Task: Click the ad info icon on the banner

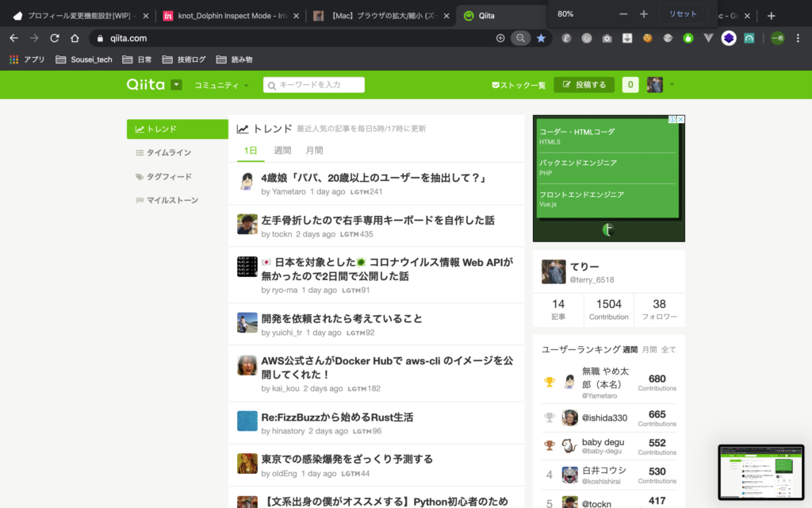Action: (672, 119)
